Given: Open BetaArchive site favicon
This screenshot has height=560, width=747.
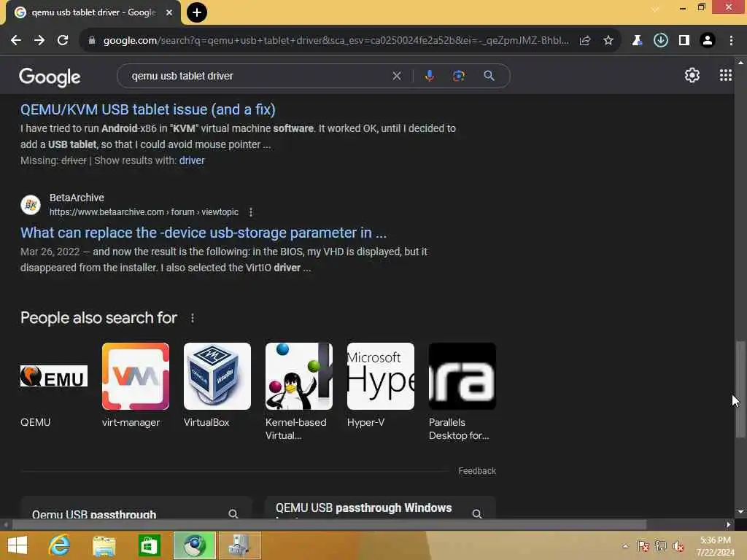Looking at the screenshot, I should point(31,205).
